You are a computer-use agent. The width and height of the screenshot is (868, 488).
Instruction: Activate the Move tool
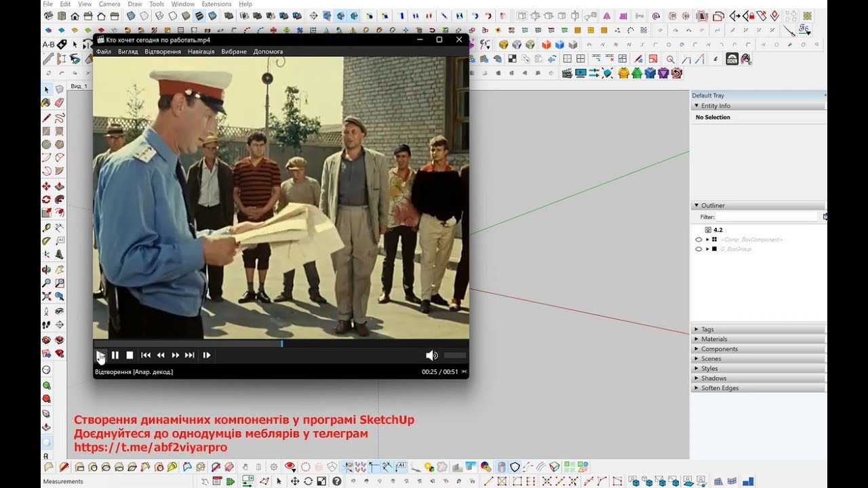(x=47, y=186)
